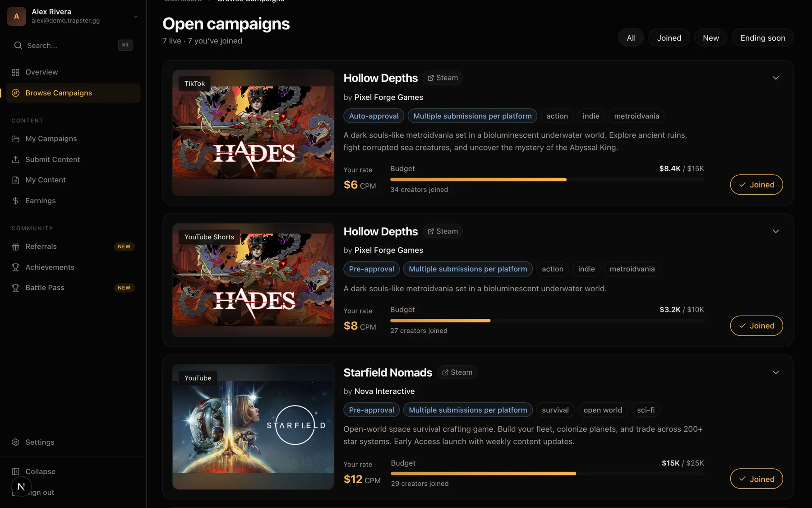Open the TikTok Hades campaign thumbnail

coord(253,133)
